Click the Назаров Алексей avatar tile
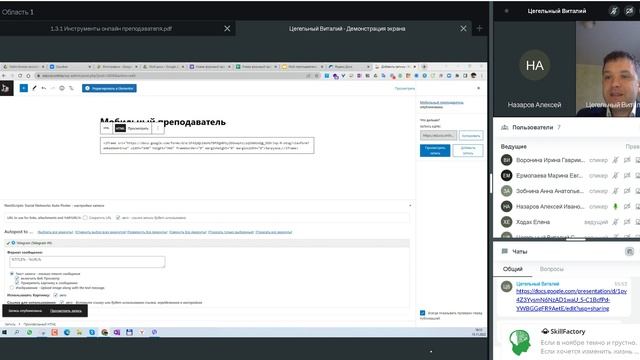The width and height of the screenshot is (640, 360). tap(534, 69)
